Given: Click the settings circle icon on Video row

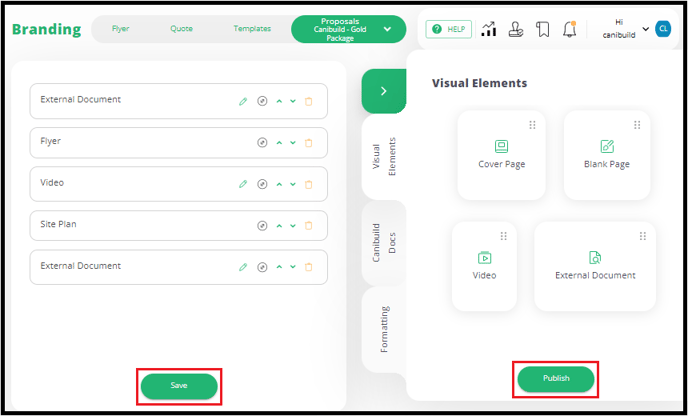Looking at the screenshot, I should [262, 184].
